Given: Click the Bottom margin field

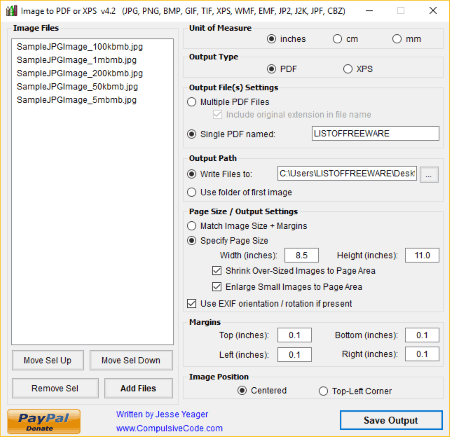Looking at the screenshot, I should pyautogui.click(x=422, y=335).
